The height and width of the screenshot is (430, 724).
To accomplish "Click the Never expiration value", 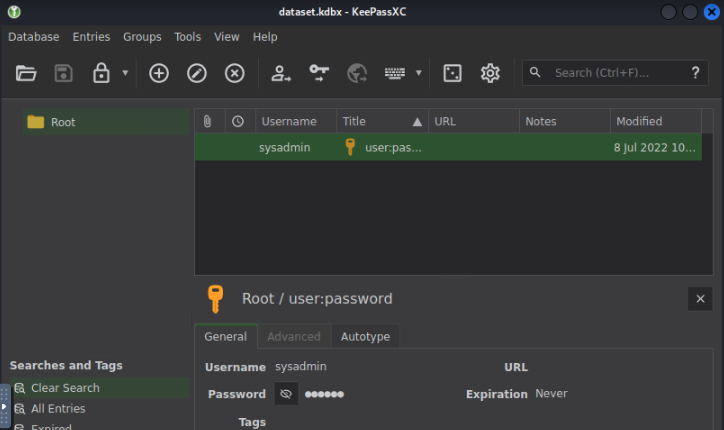I will tap(551, 394).
